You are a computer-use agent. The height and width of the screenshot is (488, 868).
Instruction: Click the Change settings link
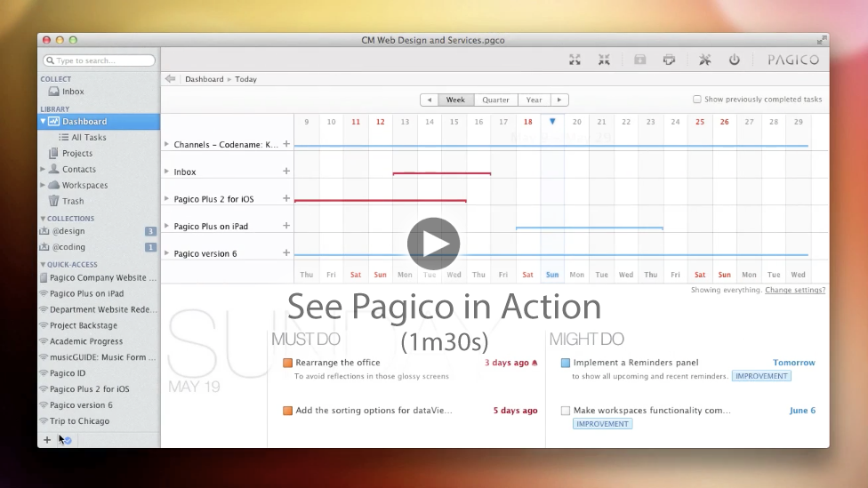coord(795,290)
